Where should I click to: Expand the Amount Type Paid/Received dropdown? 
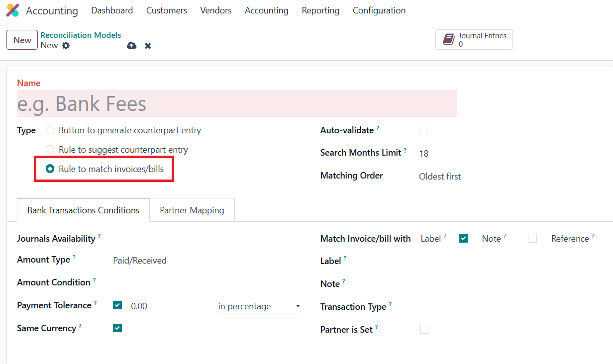pos(140,261)
